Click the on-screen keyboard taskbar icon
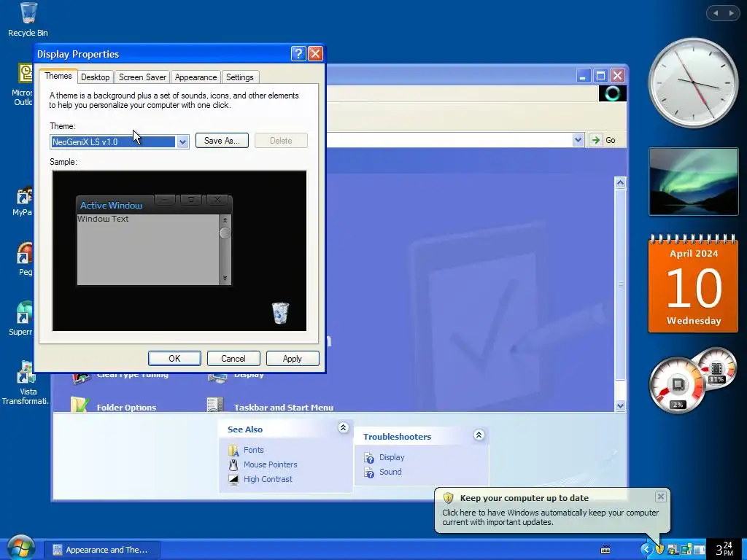Screen dimensions: 747x560 tap(605, 550)
